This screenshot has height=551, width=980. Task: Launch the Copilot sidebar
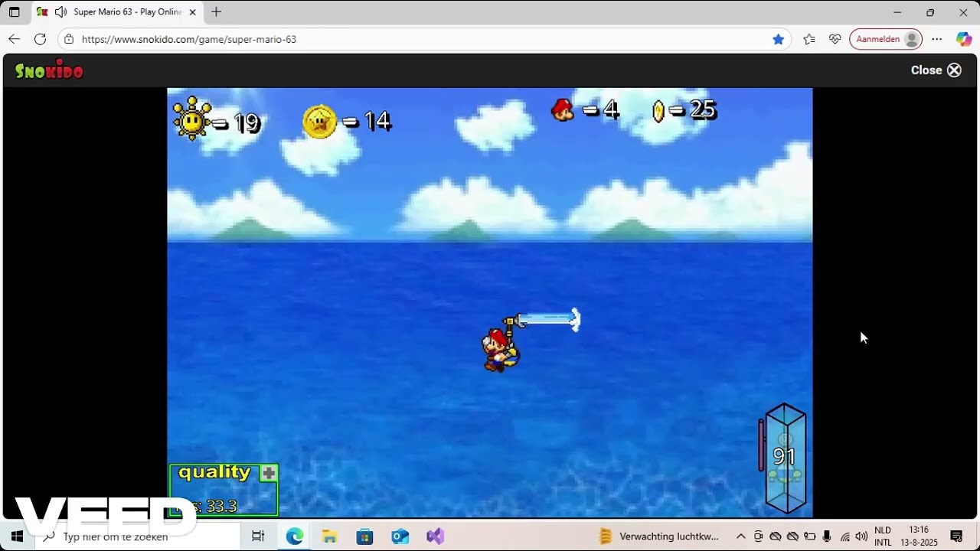tap(964, 39)
